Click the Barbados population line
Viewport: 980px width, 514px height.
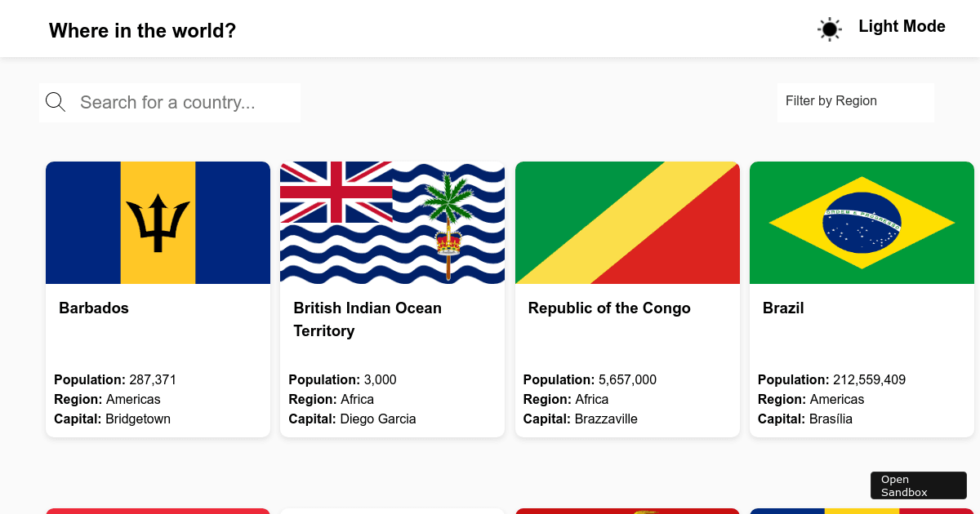(x=115, y=380)
